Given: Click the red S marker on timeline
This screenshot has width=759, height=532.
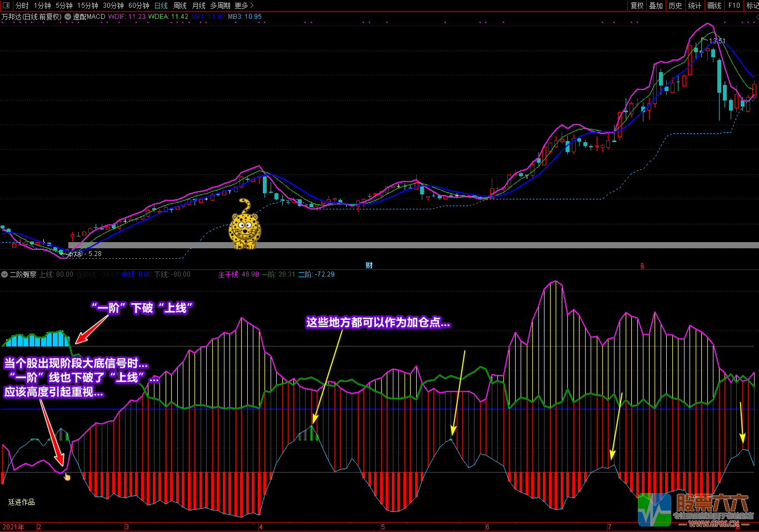Looking at the screenshot, I should (x=642, y=266).
